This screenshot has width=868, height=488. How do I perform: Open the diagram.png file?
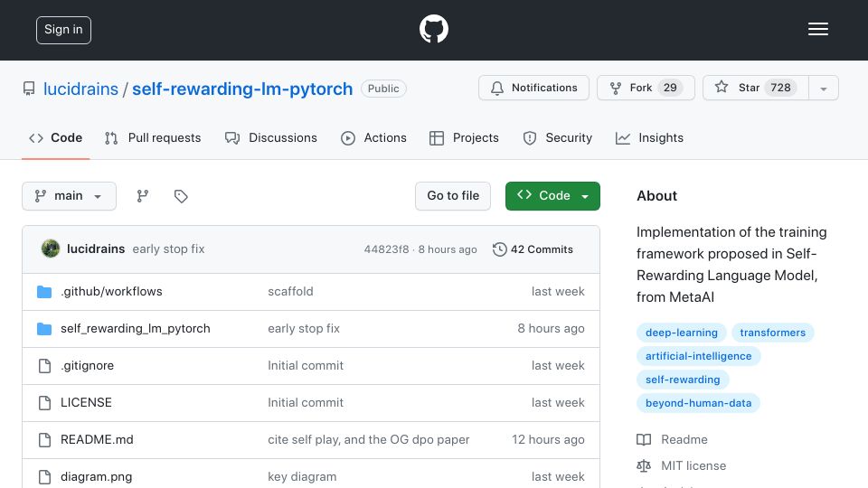coord(97,477)
